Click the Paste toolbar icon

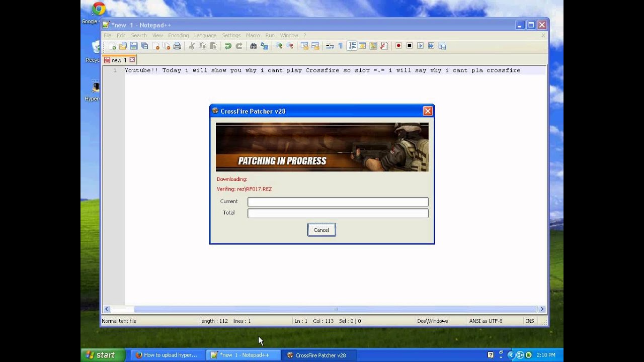[x=213, y=46]
